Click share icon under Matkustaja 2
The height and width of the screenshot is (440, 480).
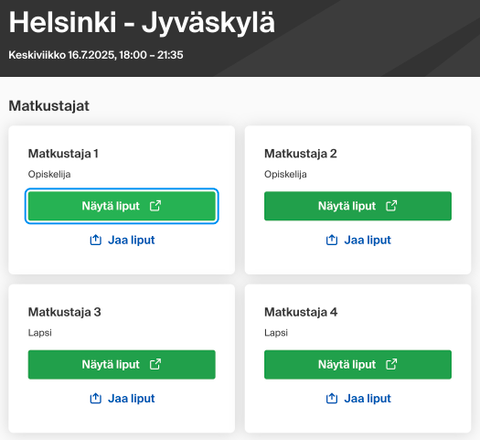(x=332, y=240)
